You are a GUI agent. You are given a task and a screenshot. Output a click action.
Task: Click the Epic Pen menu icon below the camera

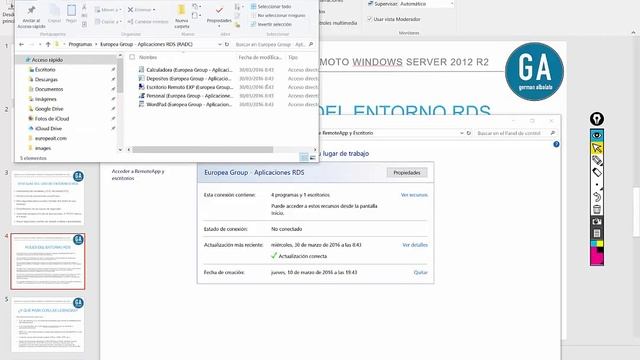pos(597,233)
